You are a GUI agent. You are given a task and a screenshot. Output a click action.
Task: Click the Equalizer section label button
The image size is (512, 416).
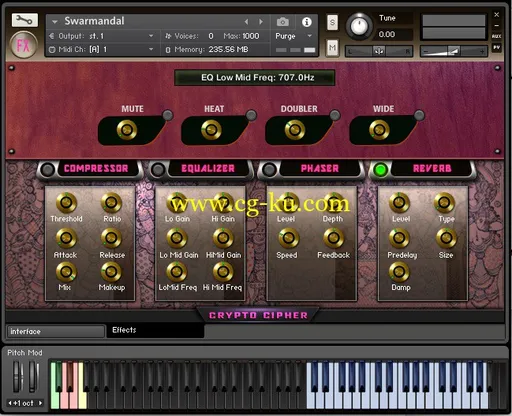pos(208,168)
